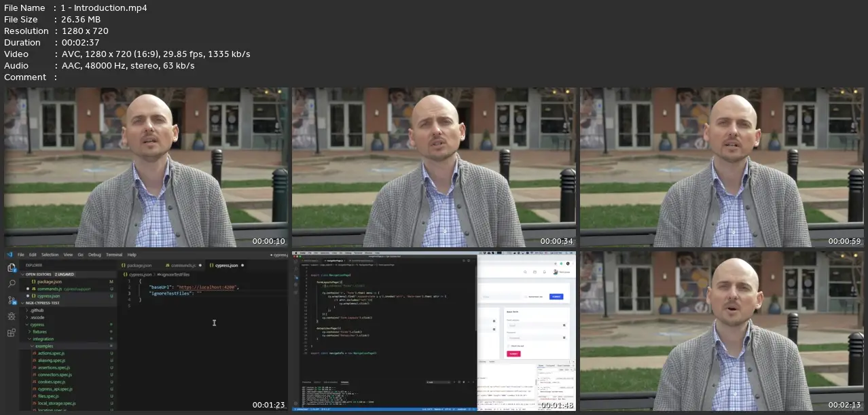Open the video frame stamped 00:00:10
Screen dimensions: 868x415
146,167
